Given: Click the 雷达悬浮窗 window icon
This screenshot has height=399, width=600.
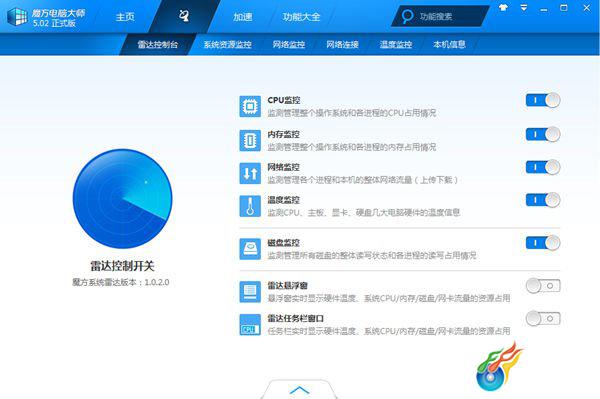Looking at the screenshot, I should click(250, 292).
